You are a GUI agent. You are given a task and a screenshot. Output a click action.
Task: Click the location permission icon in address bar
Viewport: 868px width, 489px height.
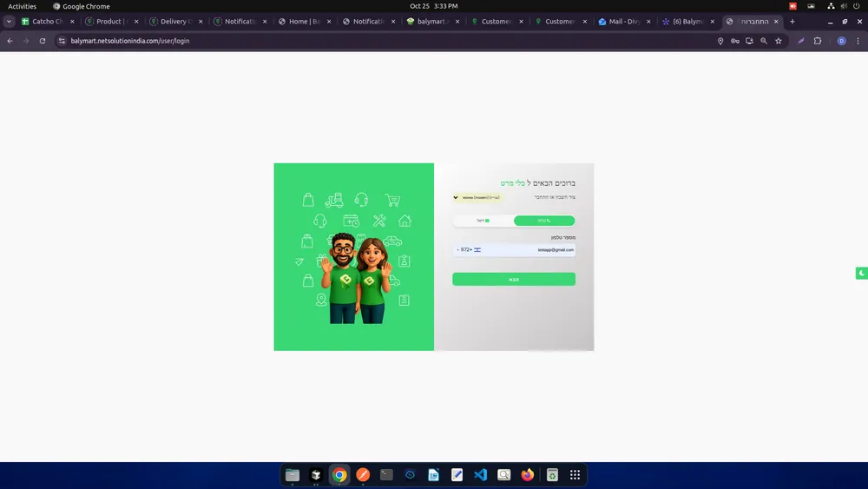pos(720,41)
